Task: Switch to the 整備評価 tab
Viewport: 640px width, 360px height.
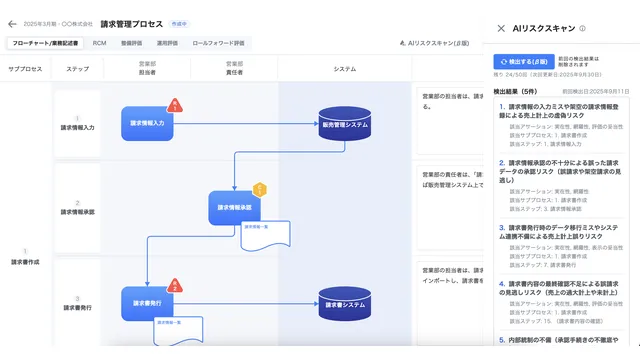Action: pyautogui.click(x=131, y=43)
